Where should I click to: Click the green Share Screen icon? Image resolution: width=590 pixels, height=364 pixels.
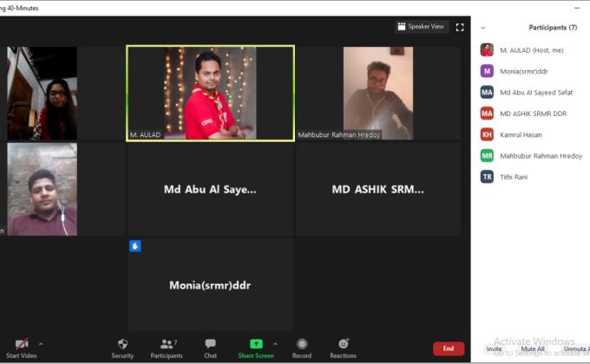pos(256,344)
